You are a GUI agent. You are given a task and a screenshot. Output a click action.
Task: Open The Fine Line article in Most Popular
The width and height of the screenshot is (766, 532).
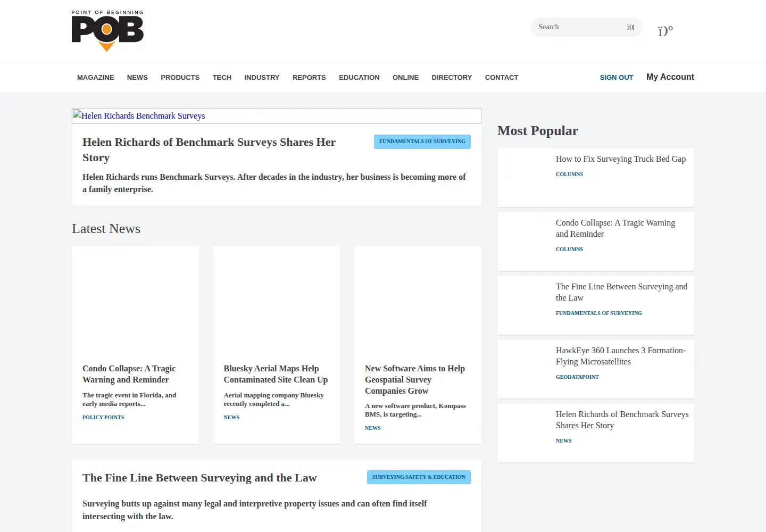[621, 292]
